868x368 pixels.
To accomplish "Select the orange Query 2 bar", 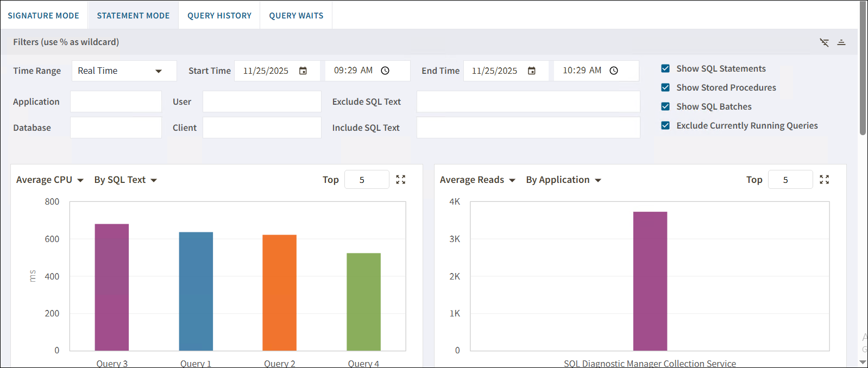I will point(280,293).
